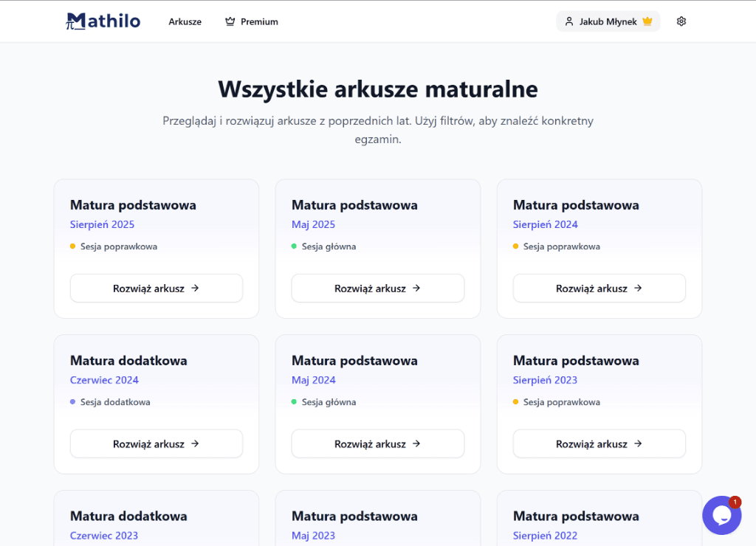Open the Jakub Młynek account menu
Image resolution: width=756 pixels, height=546 pixels.
608,21
